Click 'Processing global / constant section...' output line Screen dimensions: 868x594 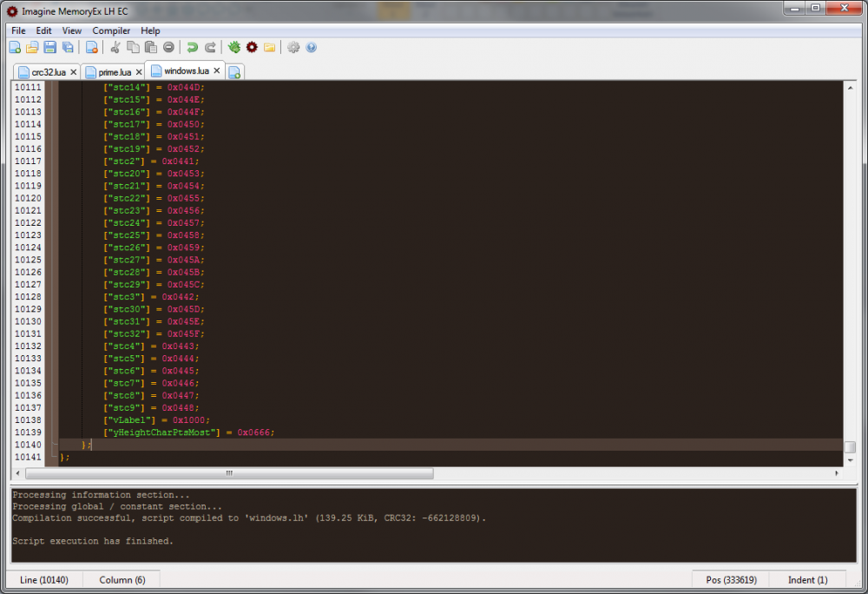pyautogui.click(x=117, y=506)
